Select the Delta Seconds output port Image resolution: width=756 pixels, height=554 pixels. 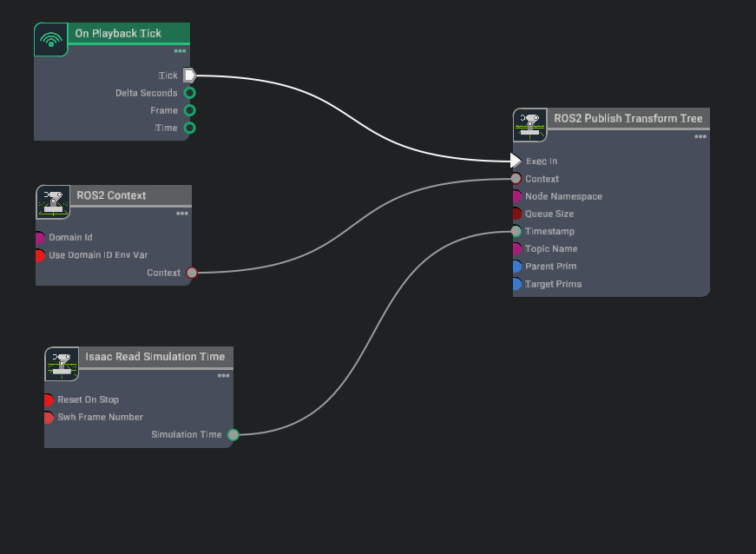(190, 93)
